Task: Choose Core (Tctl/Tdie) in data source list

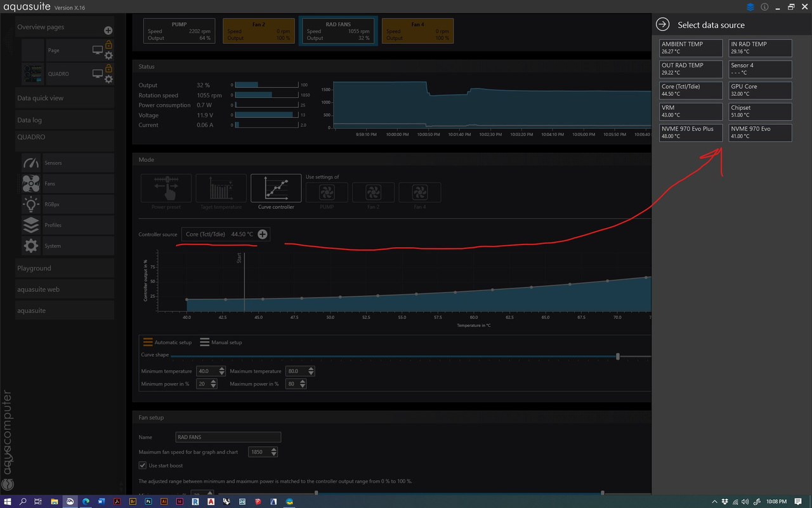Action: coord(691,90)
